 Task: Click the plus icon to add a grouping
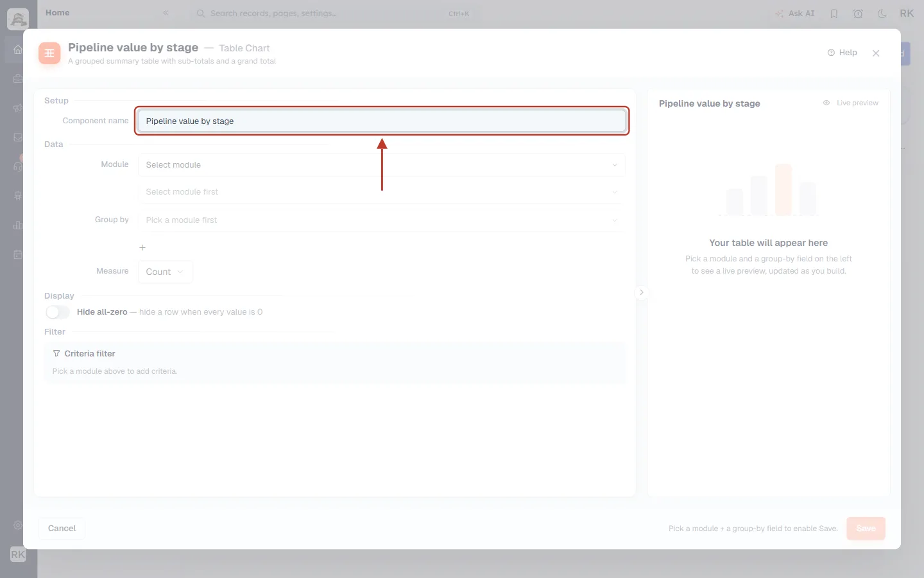coord(142,247)
